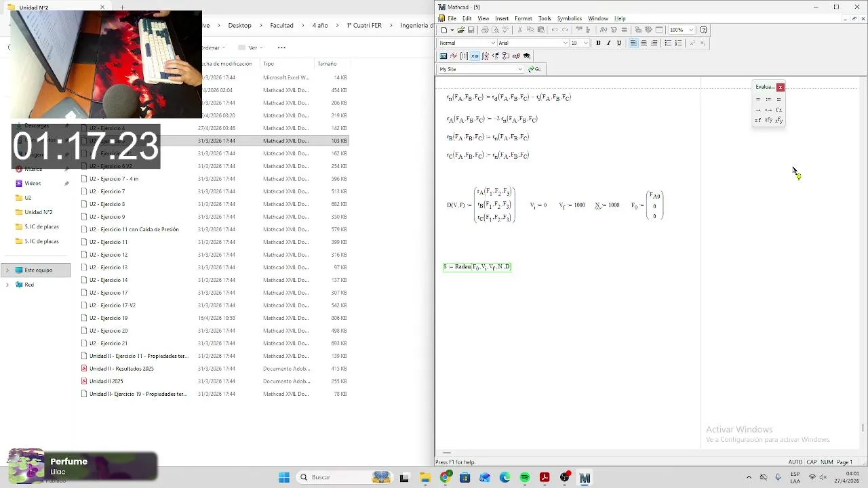This screenshot has height=488, width=868.
Task: Open the Calculator toolbar palette
Action: click(443, 56)
